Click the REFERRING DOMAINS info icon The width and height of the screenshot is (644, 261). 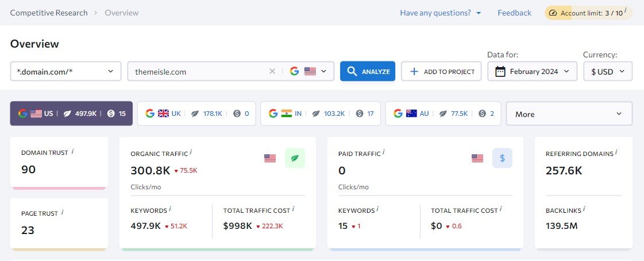pos(616,152)
